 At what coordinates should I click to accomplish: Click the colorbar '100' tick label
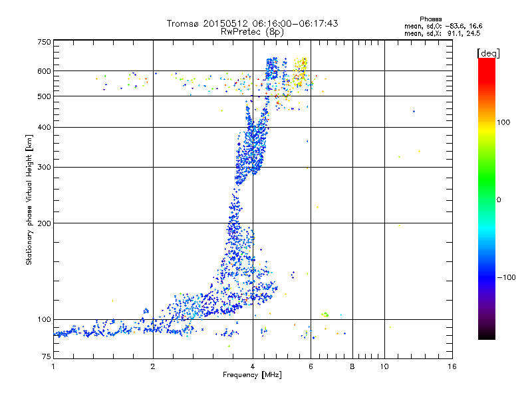coord(503,122)
